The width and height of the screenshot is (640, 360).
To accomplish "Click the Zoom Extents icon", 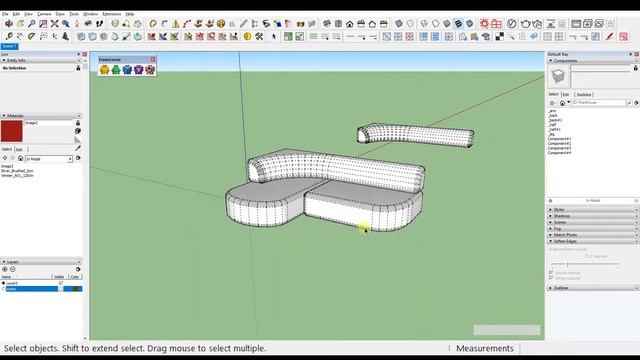I will click(54, 24).
